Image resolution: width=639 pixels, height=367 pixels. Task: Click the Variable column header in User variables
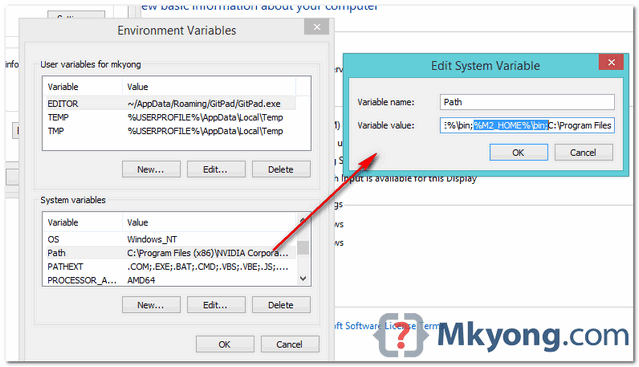tap(83, 87)
